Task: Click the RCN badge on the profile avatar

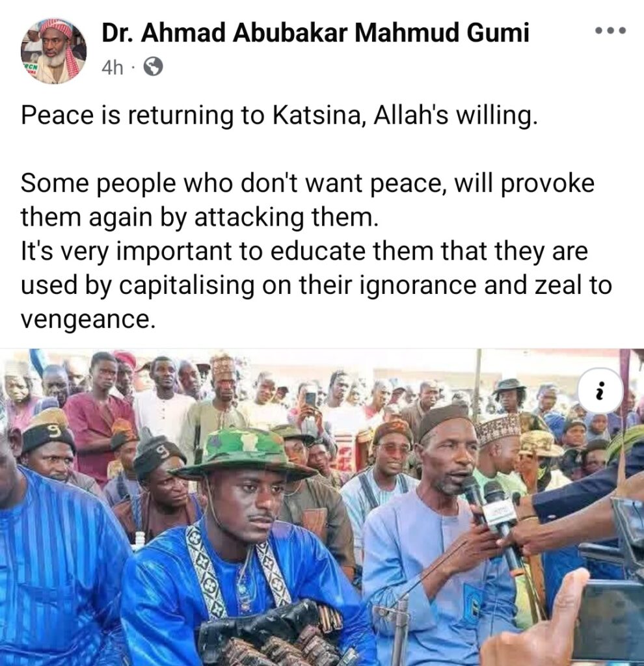Action: pyautogui.click(x=31, y=68)
